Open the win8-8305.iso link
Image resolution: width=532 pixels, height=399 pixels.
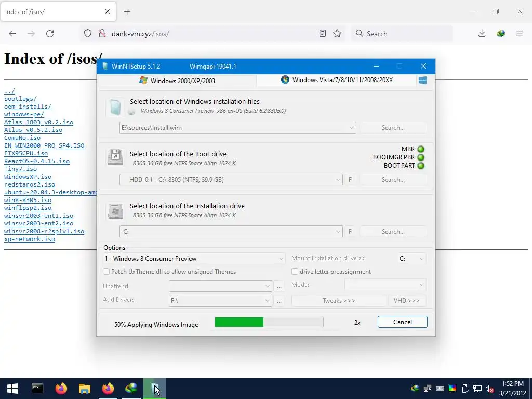click(x=28, y=200)
